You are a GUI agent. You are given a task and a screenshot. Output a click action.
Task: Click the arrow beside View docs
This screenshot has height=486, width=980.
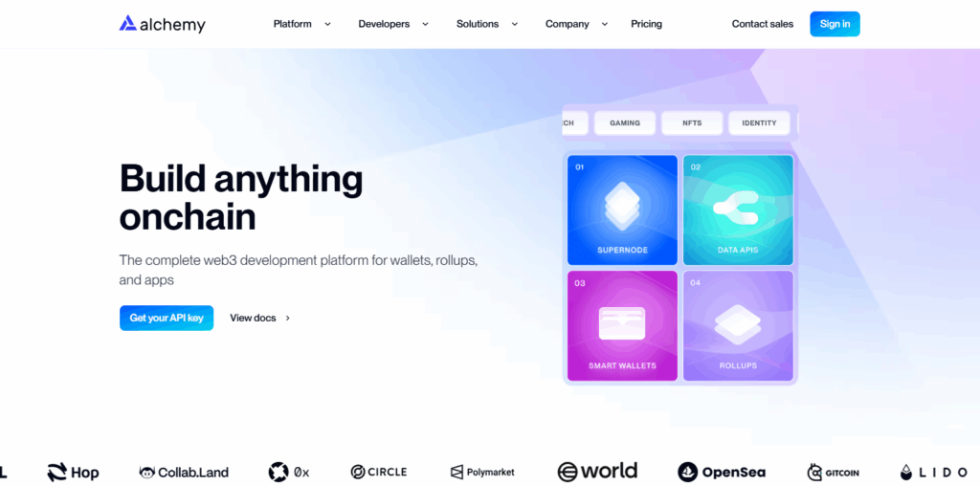point(287,318)
